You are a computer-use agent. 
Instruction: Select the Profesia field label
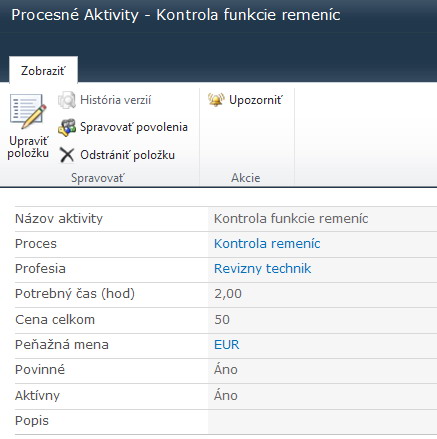40,269
